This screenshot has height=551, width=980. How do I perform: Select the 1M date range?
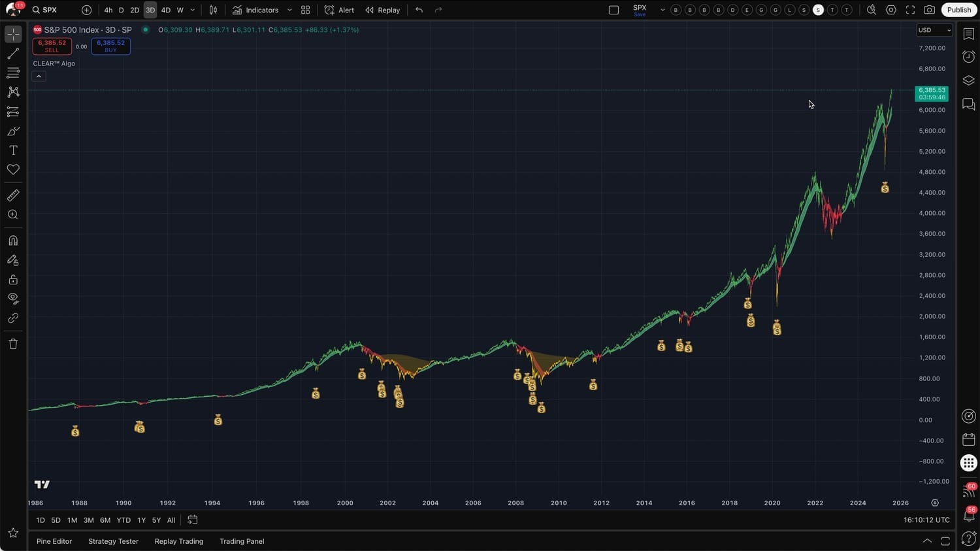coord(72,520)
